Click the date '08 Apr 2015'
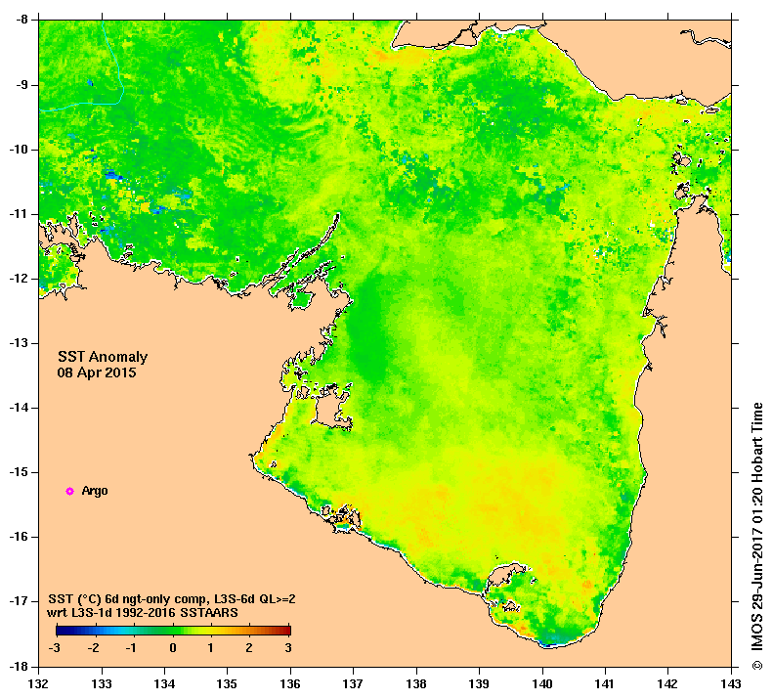773x700 pixels. (x=97, y=372)
